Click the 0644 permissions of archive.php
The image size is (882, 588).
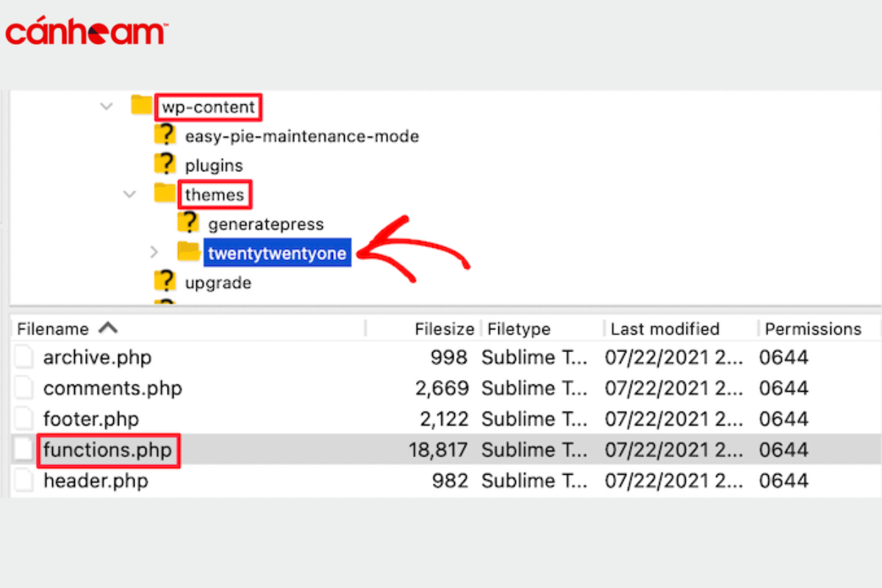pos(784,358)
